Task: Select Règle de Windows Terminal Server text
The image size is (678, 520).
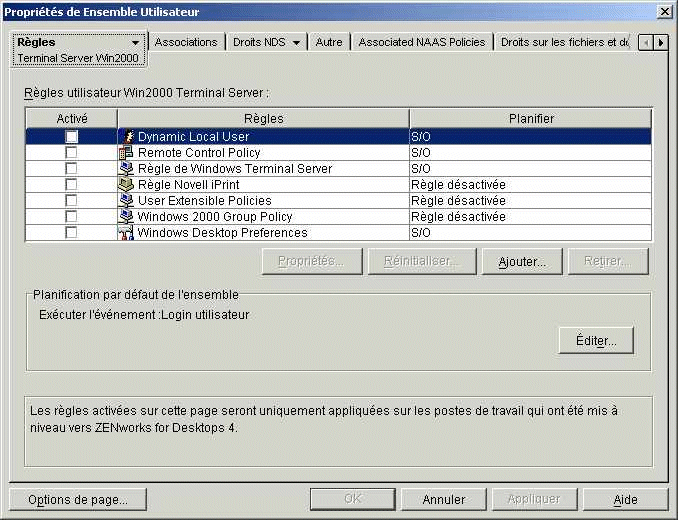Action: [235, 169]
